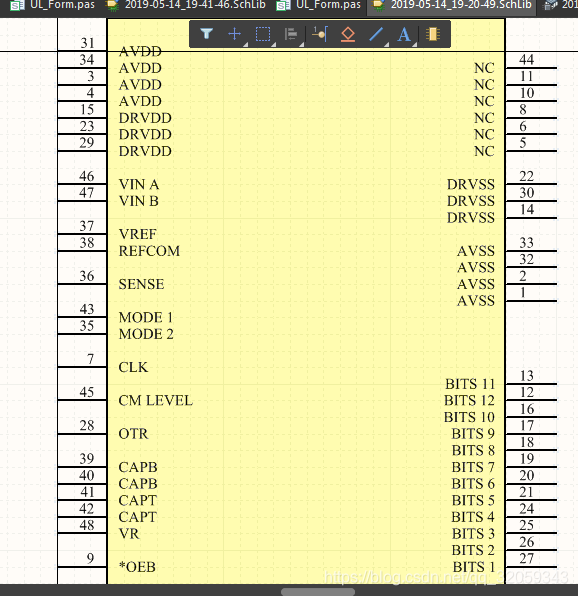Image resolution: width=578 pixels, height=596 pixels.
Task: Click the DRVSS label at pin 22
Action: [471, 184]
